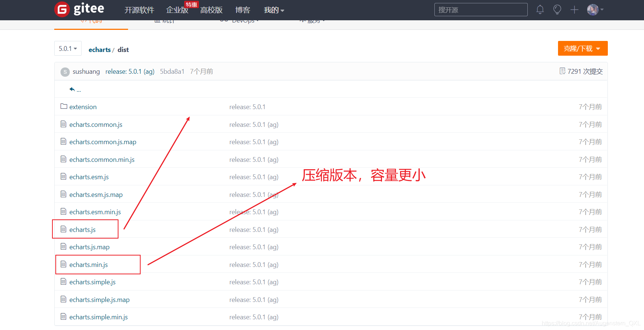Image resolution: width=644 pixels, height=330 pixels.
Task: Click the file icon for echarts.common.js
Action: coord(63,124)
